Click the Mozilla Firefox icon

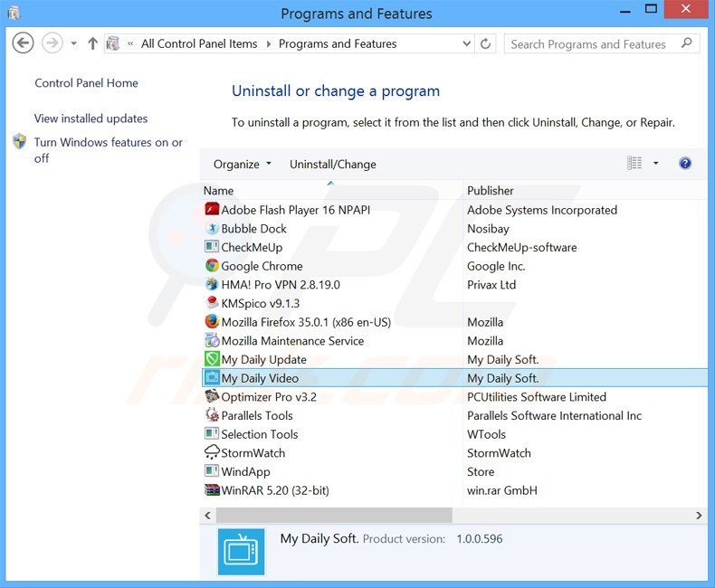pyautogui.click(x=212, y=322)
